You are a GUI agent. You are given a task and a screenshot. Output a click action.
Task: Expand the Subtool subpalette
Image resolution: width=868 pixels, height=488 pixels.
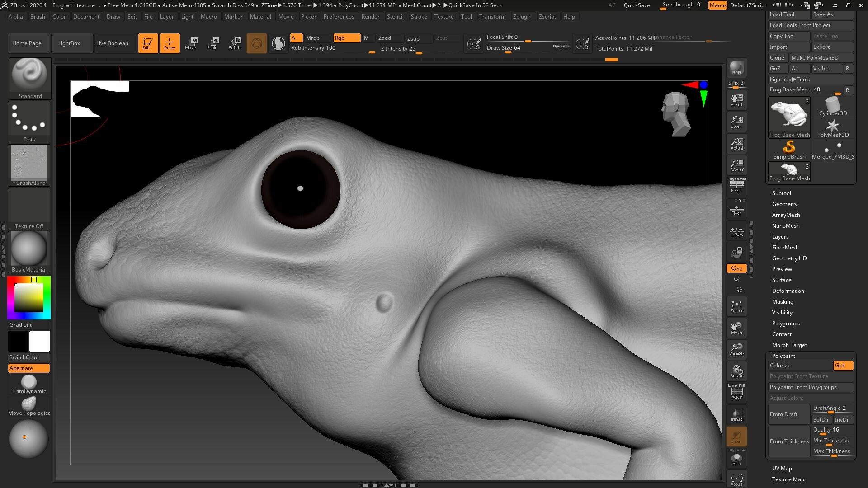(782, 193)
